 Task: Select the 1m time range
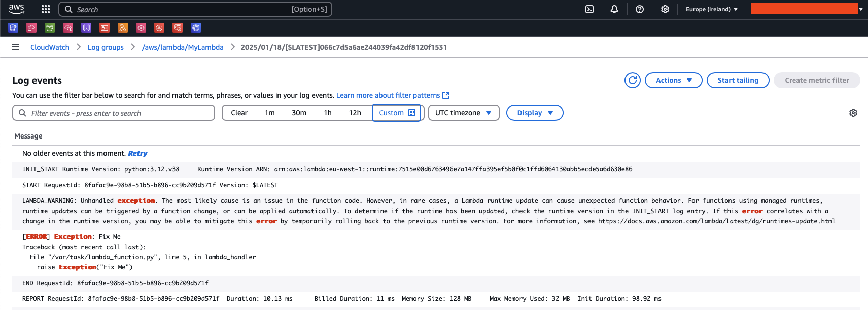[x=270, y=113]
